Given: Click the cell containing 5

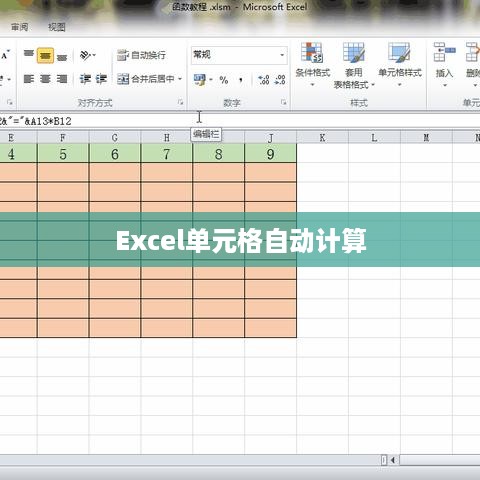Looking at the screenshot, I should click(x=63, y=154).
